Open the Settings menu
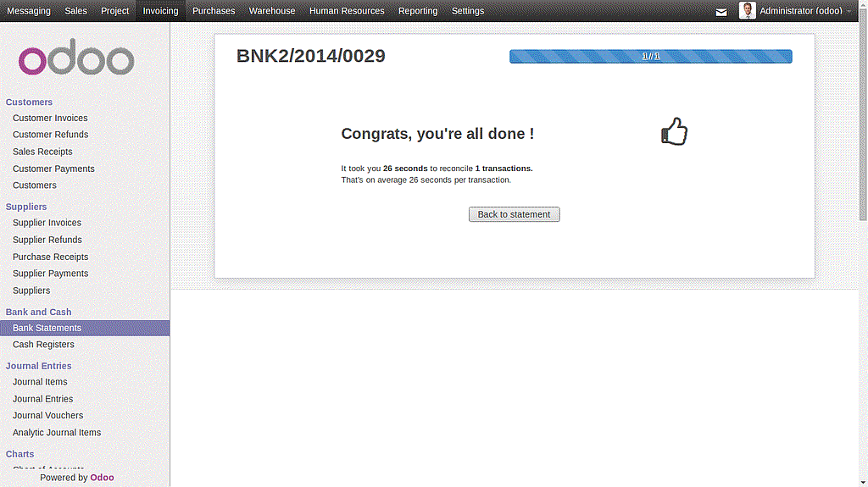The width and height of the screenshot is (868, 487). [467, 11]
